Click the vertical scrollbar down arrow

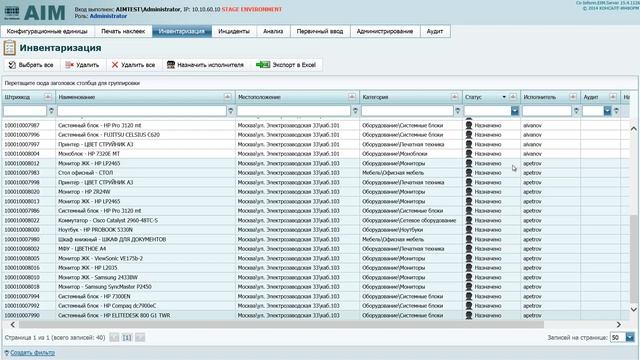click(x=633, y=309)
